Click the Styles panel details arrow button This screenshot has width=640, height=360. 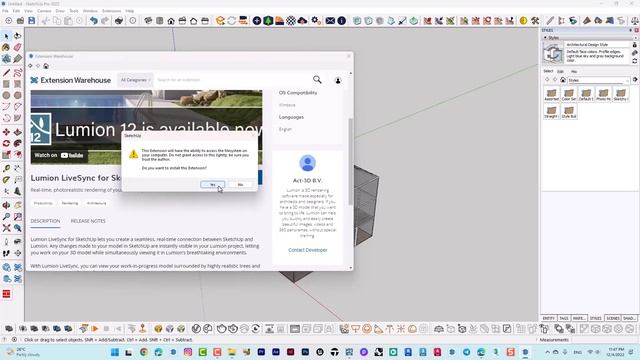(635, 80)
